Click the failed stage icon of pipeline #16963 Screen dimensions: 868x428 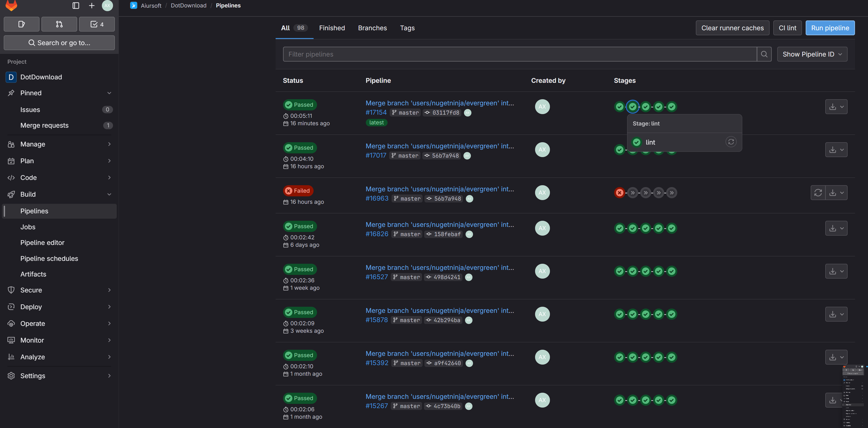(x=619, y=193)
